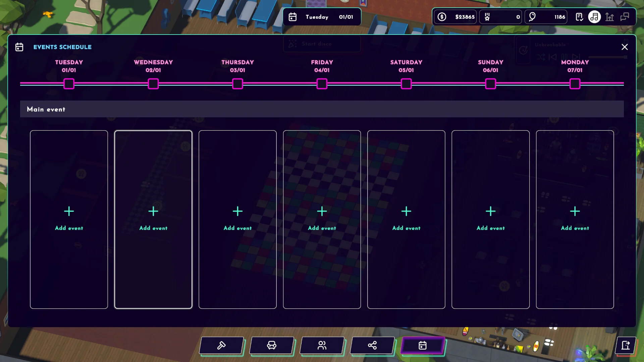Expand the Main event section
The width and height of the screenshot is (644, 362).
pyautogui.click(x=46, y=109)
